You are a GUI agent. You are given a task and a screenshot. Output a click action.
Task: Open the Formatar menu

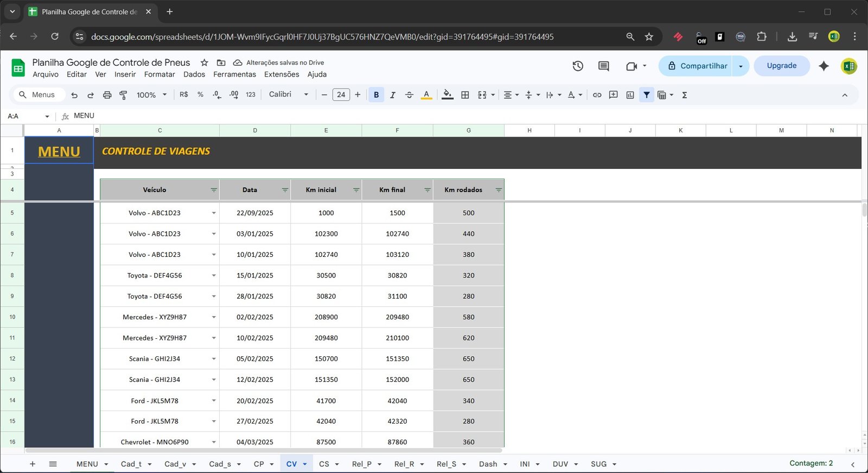pos(159,74)
